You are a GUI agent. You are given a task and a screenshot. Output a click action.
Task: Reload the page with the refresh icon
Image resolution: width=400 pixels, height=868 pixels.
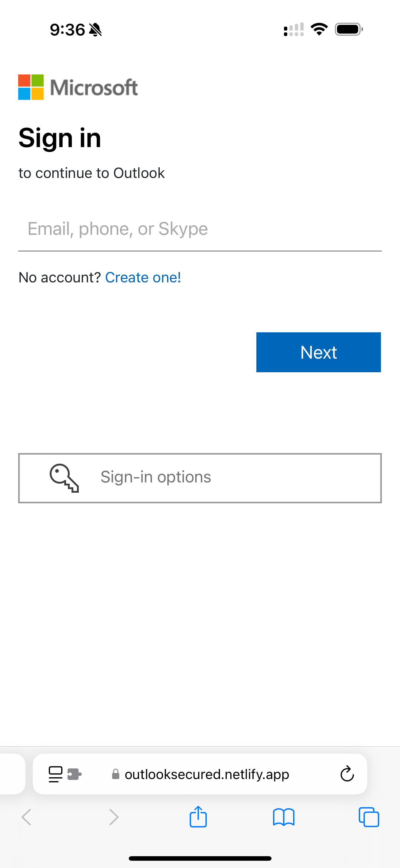pos(347,774)
